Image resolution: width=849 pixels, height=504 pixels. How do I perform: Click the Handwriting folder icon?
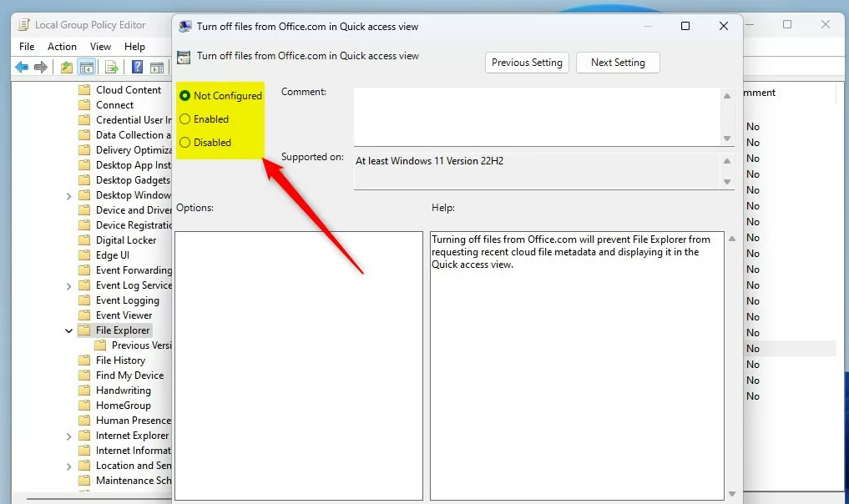84,391
